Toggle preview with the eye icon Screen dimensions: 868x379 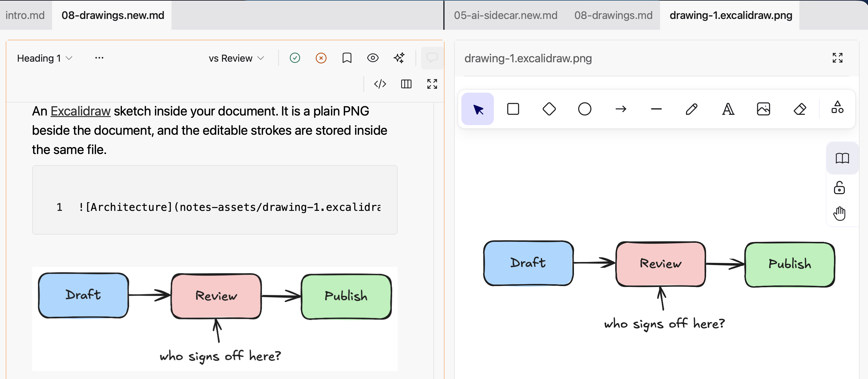point(373,58)
